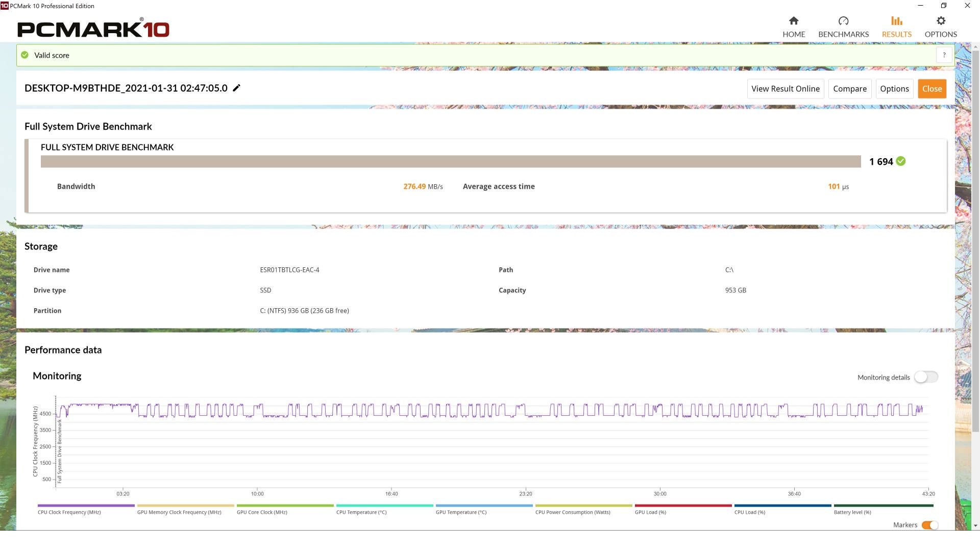Restore down the PCMark 10 window
980x551 pixels.
coord(944,6)
